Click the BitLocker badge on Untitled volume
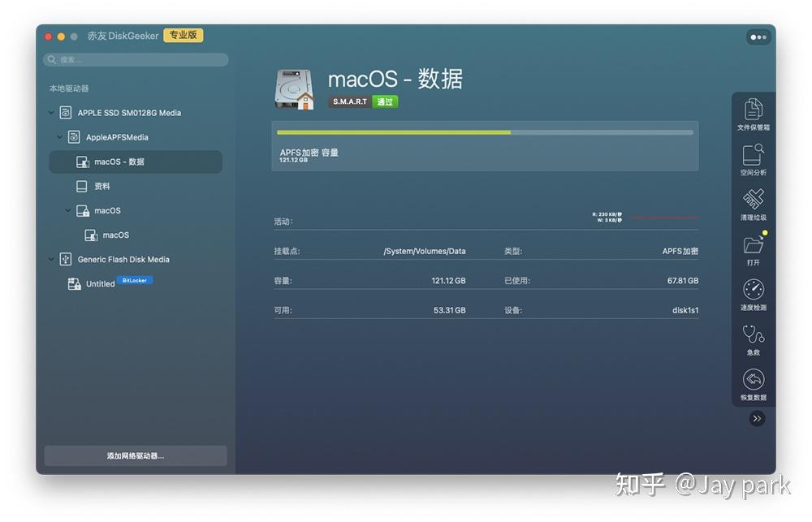812x522 pixels. pos(134,280)
